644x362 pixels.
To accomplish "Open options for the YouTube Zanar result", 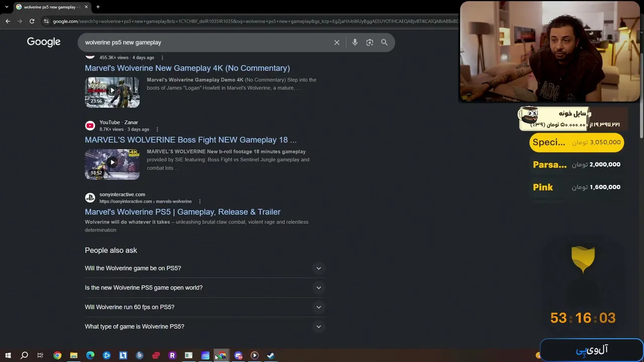I will [x=157, y=130].
